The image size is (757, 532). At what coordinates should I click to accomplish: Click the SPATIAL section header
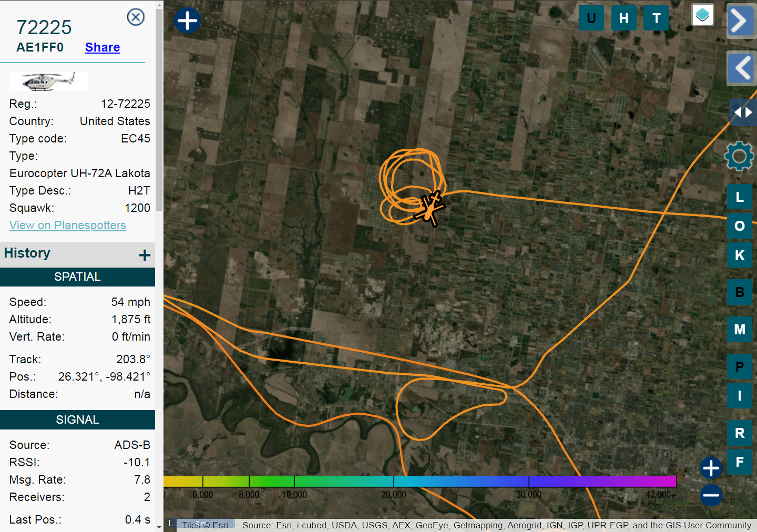click(x=77, y=277)
